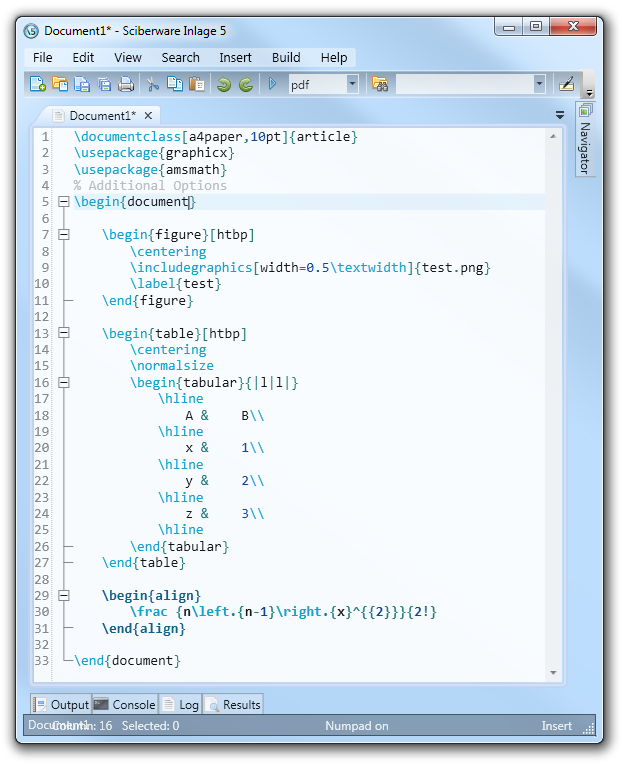Click \end{document} on line 33
The width and height of the screenshot is (622, 765).
pos(127,661)
